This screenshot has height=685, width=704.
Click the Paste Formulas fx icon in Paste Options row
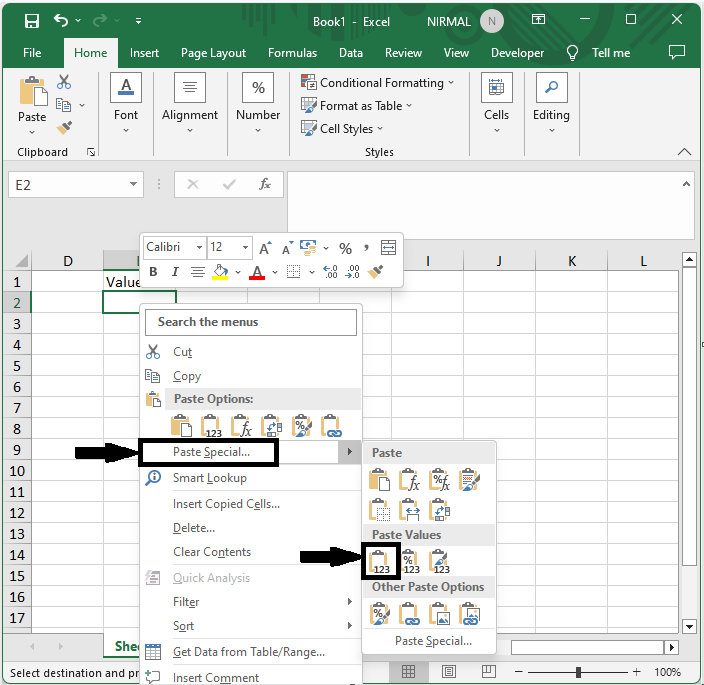(x=241, y=426)
